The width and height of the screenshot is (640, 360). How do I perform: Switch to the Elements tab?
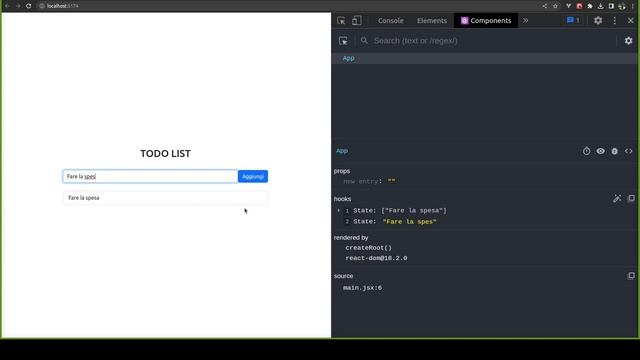[432, 20]
